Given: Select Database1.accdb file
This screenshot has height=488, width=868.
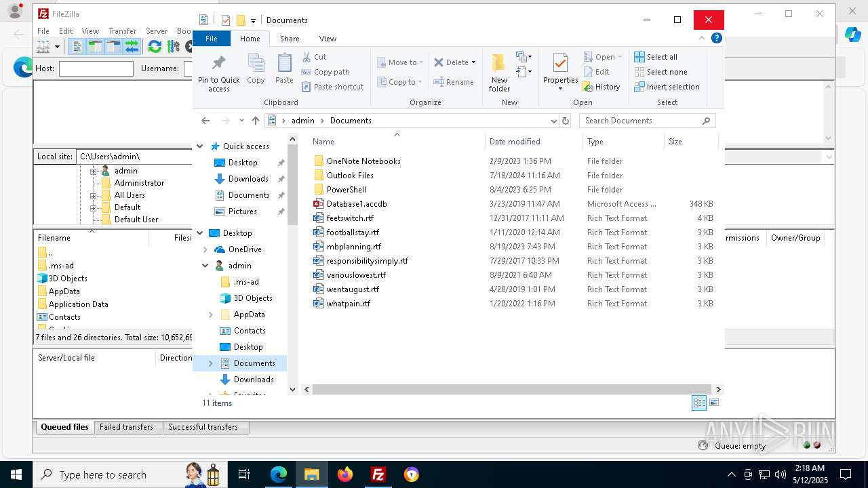Looking at the screenshot, I should [357, 204].
